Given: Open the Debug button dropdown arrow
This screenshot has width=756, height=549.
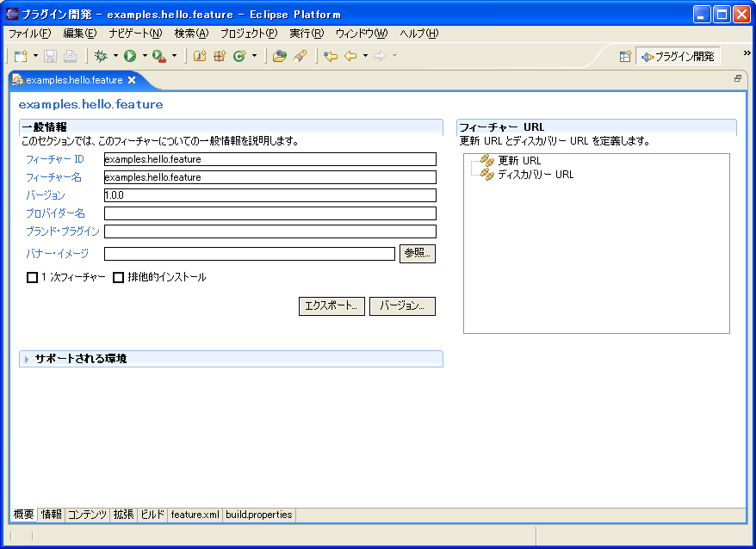Looking at the screenshot, I should (x=115, y=56).
